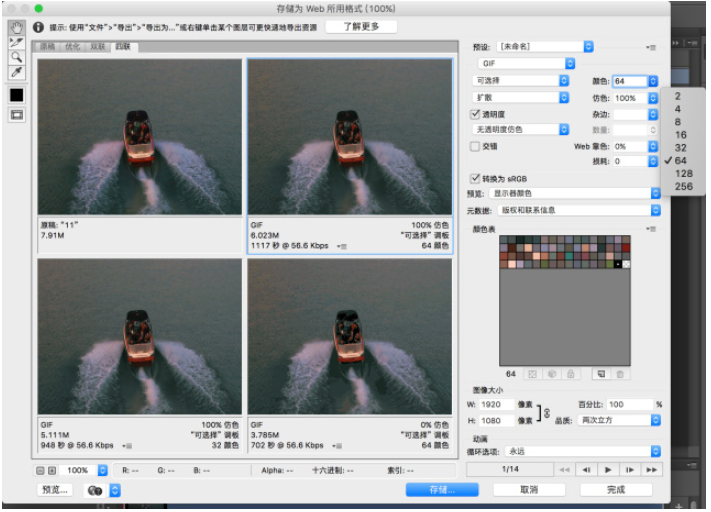The image size is (711, 512).
Task: Choose 128 in the colors list
Action: click(x=684, y=173)
